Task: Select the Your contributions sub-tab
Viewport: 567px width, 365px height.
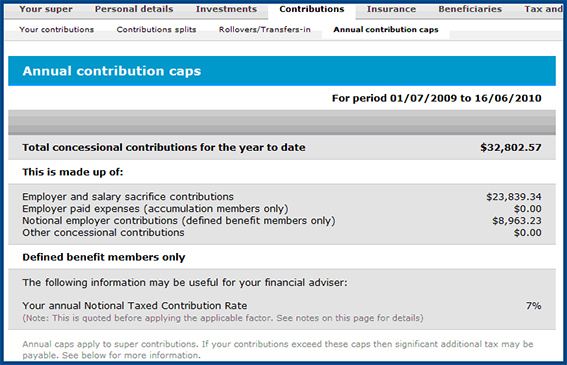Action: [x=56, y=29]
